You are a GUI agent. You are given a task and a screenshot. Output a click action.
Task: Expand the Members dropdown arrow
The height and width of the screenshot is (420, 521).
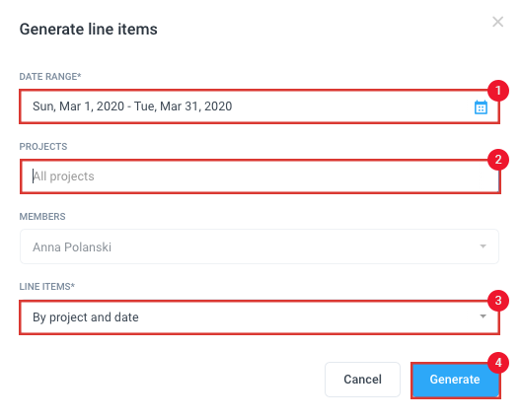[484, 246]
